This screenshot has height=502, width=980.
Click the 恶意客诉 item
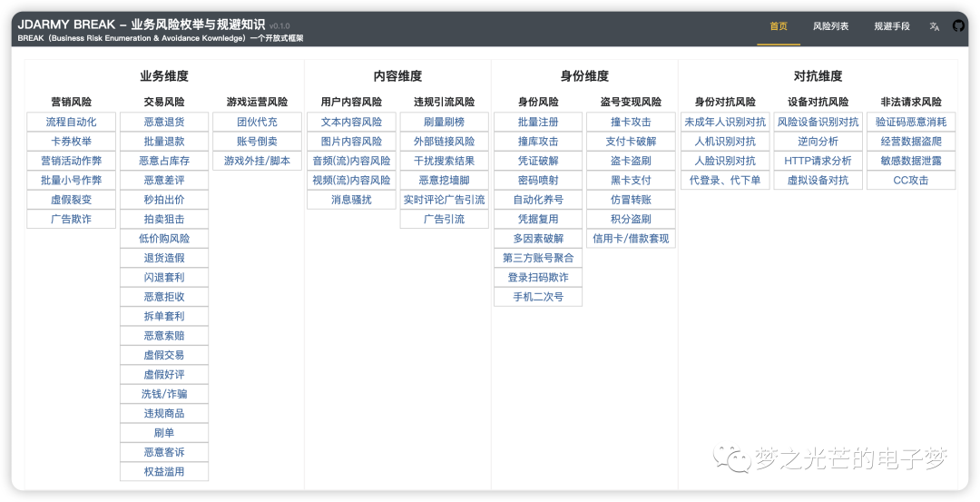pos(163,451)
